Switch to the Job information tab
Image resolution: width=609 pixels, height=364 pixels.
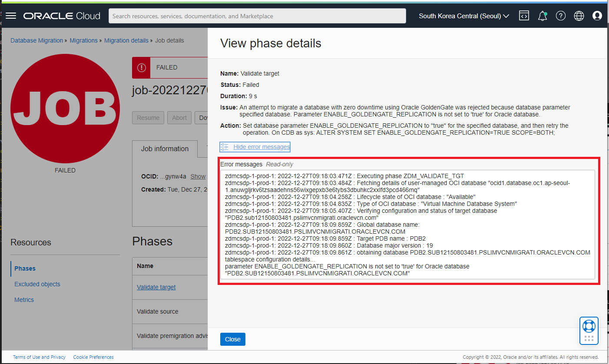click(165, 149)
